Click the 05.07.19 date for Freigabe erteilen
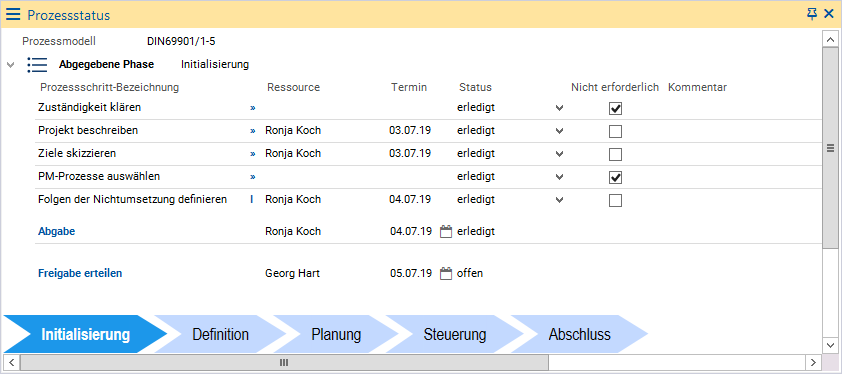This screenshot has height=374, width=842. [x=411, y=274]
